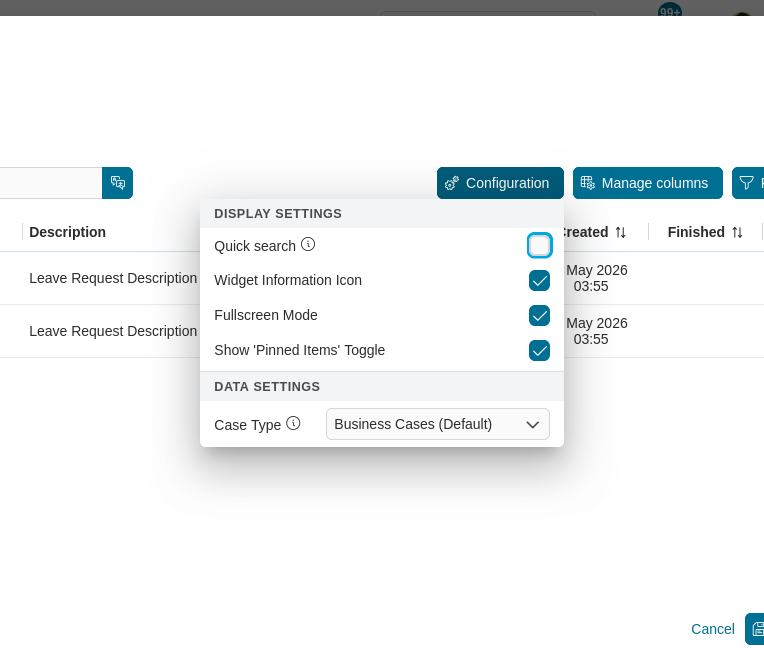Click the info icon next to Quick search

pos(308,244)
